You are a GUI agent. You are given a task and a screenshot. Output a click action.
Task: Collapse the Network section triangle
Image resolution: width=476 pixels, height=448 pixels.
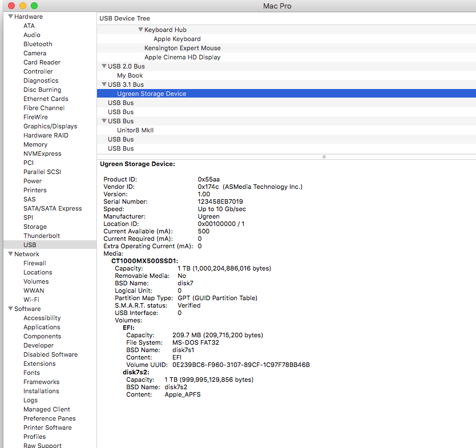click(x=10, y=254)
